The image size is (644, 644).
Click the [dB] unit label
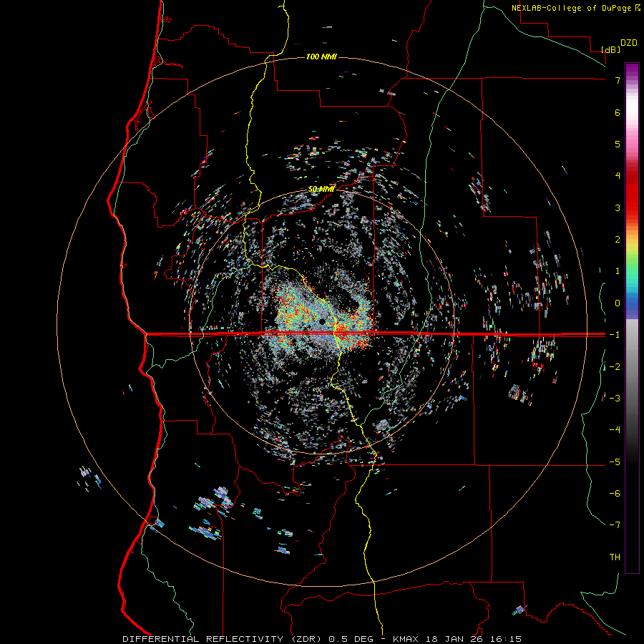pyautogui.click(x=611, y=50)
